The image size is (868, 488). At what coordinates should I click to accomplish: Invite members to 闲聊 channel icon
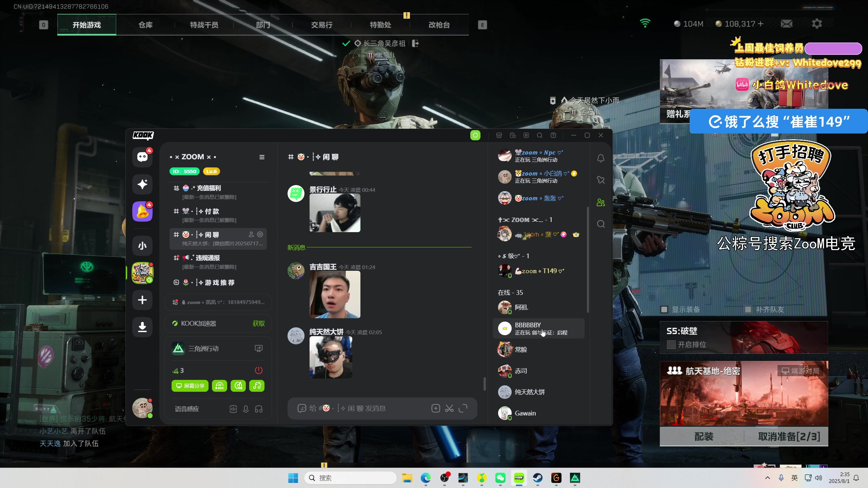(251, 235)
